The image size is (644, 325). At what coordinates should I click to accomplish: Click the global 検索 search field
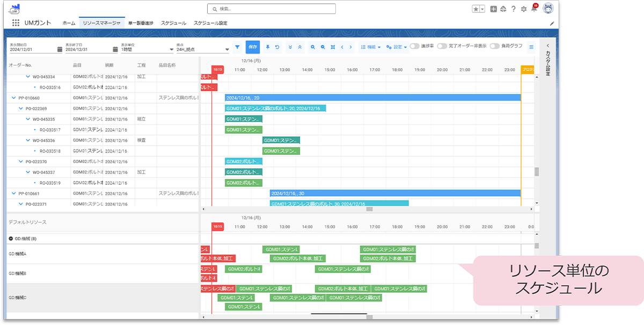point(272,9)
